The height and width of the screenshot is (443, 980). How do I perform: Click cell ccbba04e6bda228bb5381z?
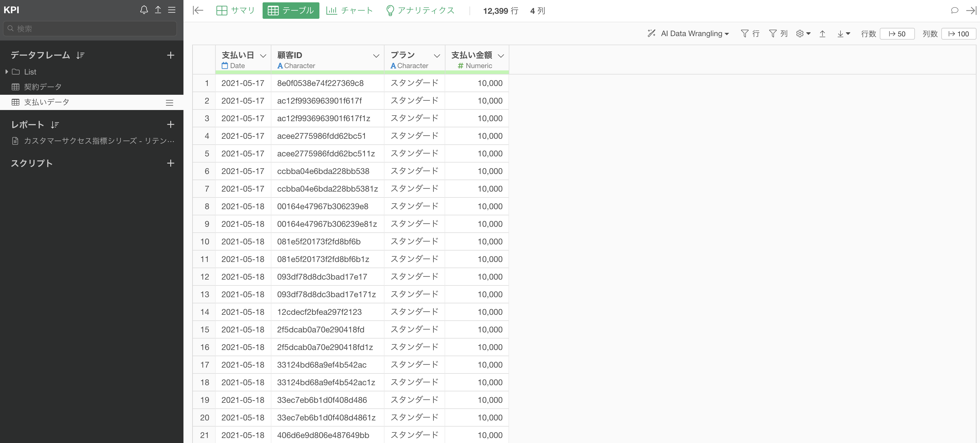coord(328,189)
